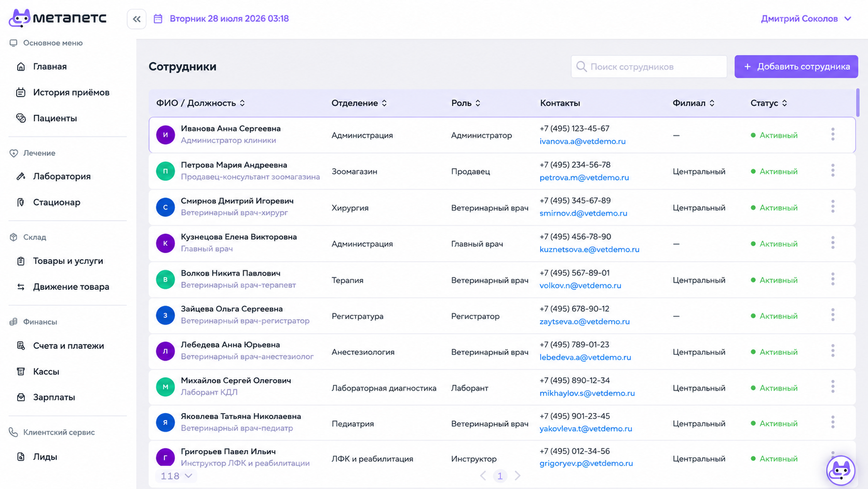Click the Поиск сотрудников search field
868x489 pixels.
[x=649, y=67]
